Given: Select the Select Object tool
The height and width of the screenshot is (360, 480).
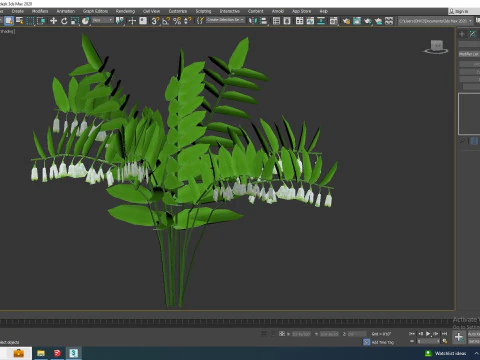Looking at the screenshot, I should tap(9, 21).
